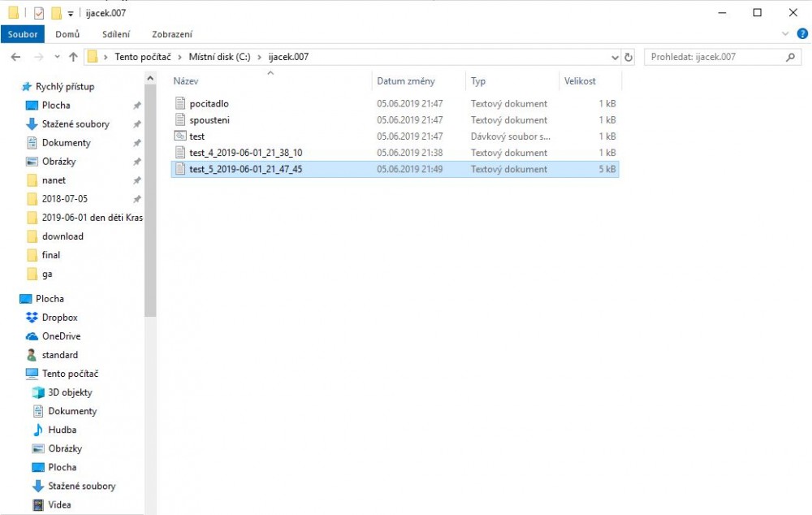
Task: Click the Up one level arrow
Action: pyautogui.click(x=73, y=58)
